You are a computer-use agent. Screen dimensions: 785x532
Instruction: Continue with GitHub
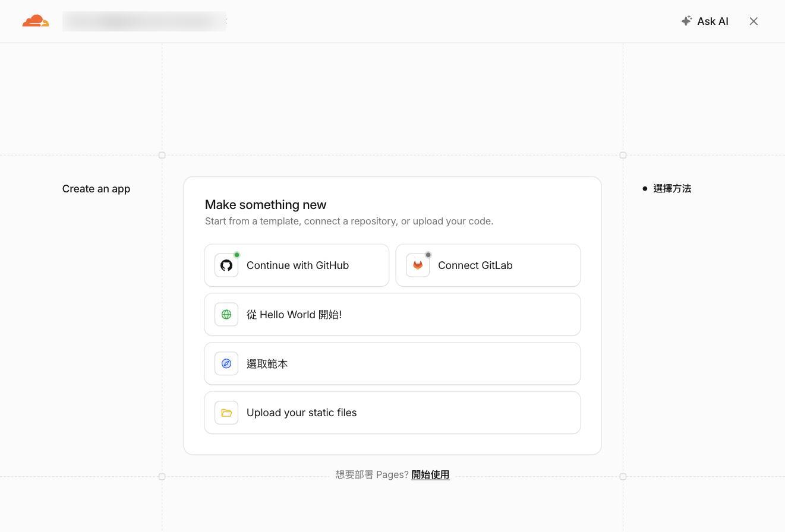297,265
